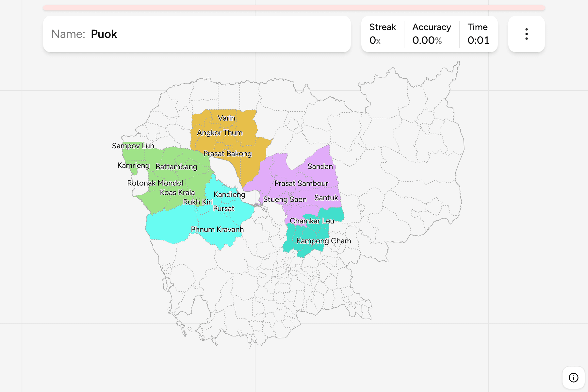
Task: Click the Chamkar Leu label
Action: (x=312, y=221)
